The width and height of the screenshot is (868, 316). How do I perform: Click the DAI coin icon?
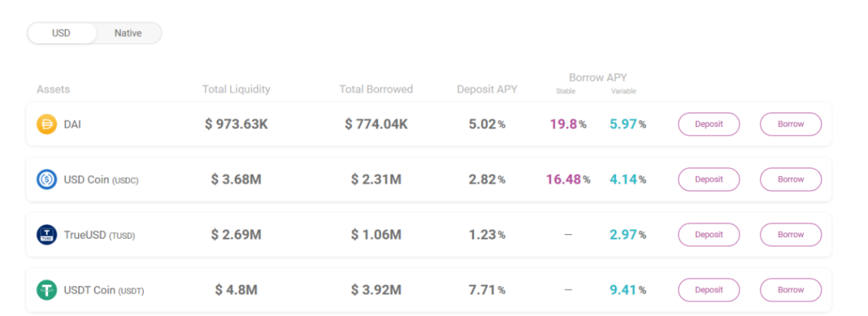[x=47, y=124]
